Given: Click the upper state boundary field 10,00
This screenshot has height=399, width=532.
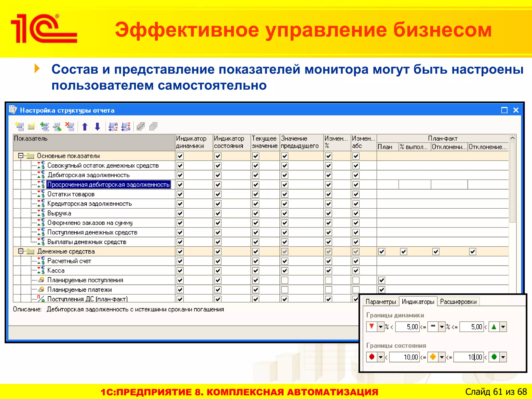Looking at the screenshot, I should point(469,357).
